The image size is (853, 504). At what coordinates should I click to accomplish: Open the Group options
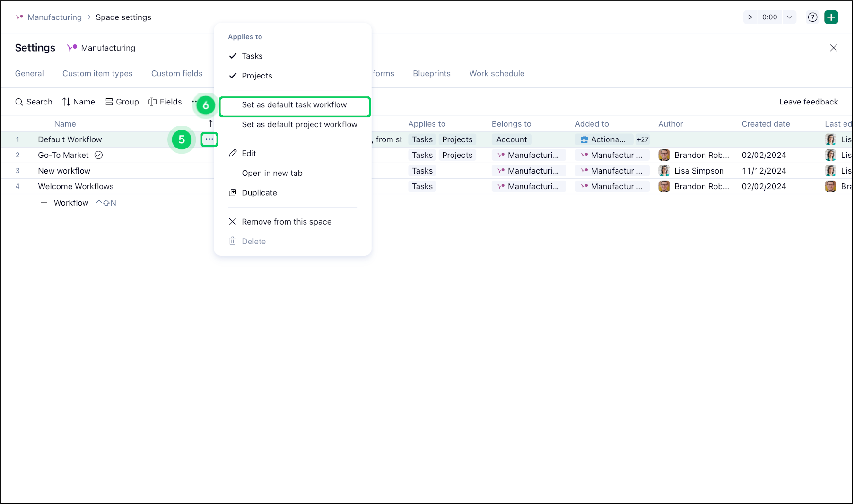pyautogui.click(x=122, y=102)
